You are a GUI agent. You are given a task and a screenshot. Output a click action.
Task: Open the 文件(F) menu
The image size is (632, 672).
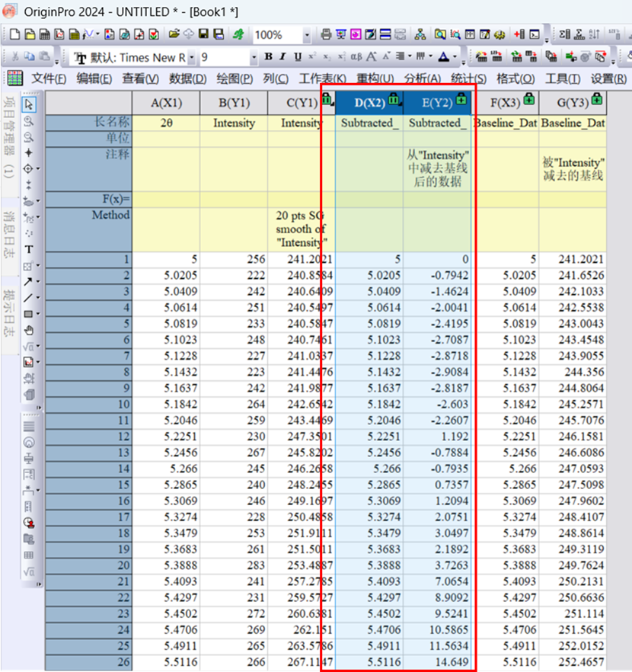click(49, 79)
